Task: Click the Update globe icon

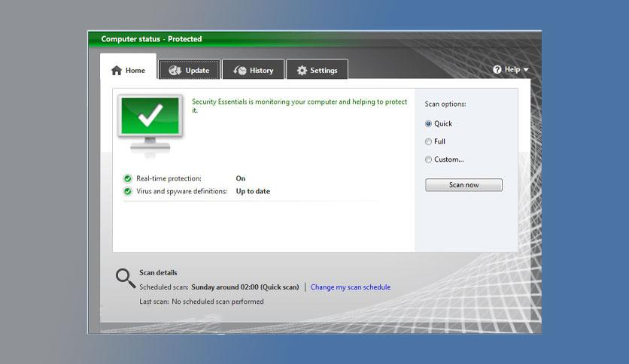Action: [x=175, y=71]
